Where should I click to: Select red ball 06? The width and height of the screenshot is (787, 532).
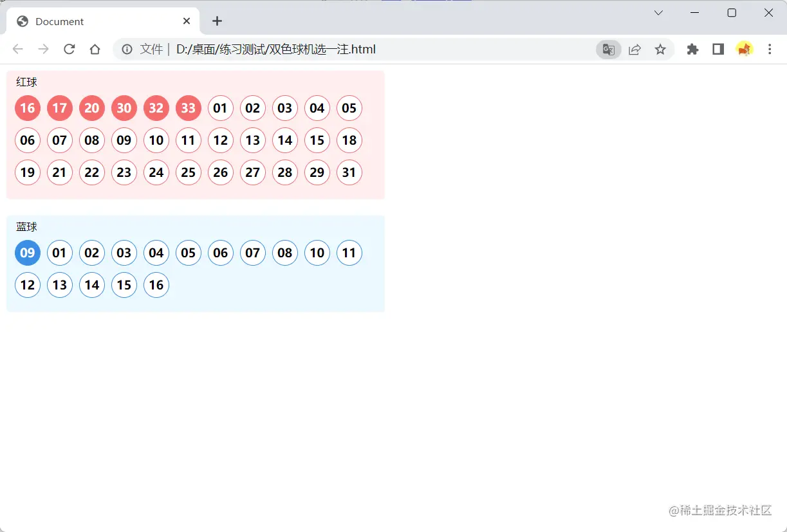(x=28, y=140)
